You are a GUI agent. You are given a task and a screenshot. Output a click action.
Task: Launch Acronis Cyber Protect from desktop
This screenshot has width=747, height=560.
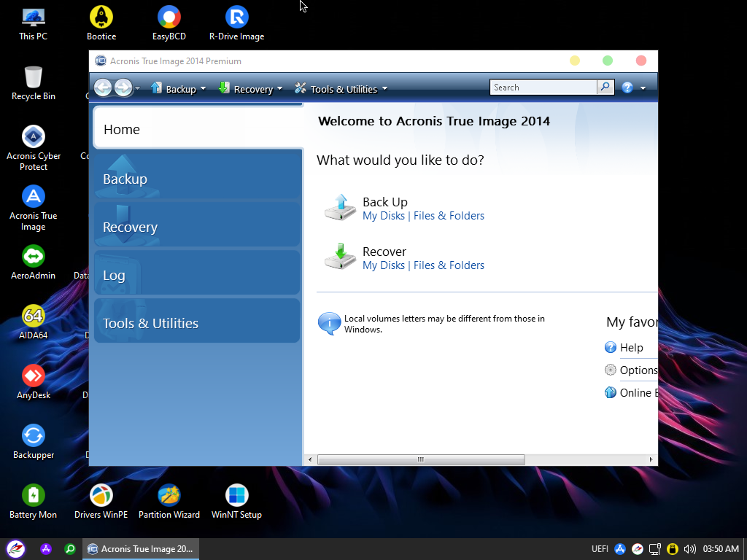tap(34, 147)
